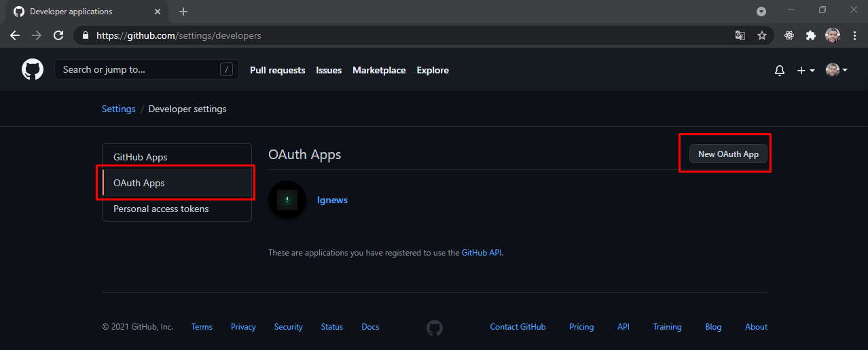Open Explore in the header

point(433,70)
